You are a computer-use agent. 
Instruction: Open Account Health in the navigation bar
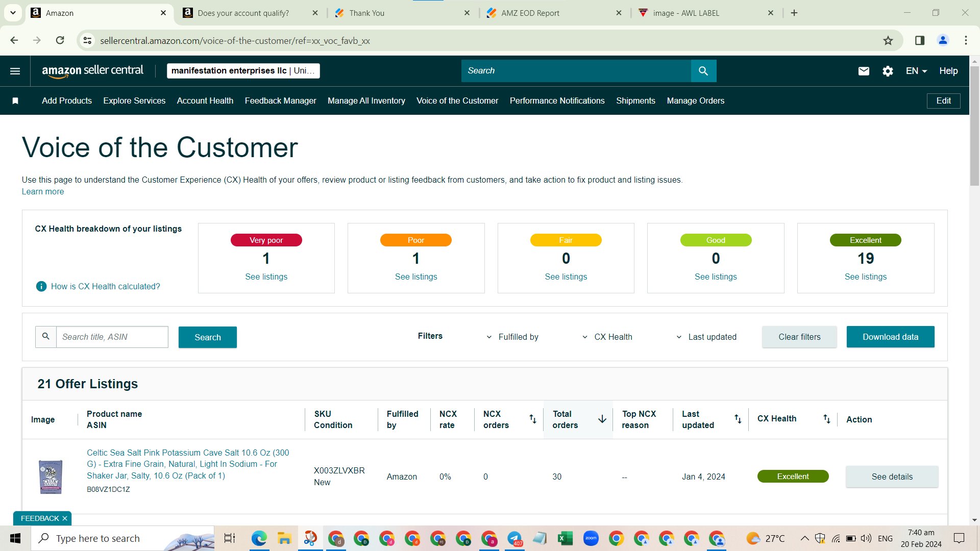[x=205, y=101]
